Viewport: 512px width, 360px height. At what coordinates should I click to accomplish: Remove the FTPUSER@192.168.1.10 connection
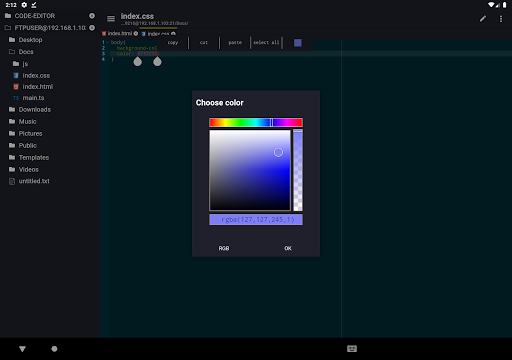pyautogui.click(x=92, y=28)
